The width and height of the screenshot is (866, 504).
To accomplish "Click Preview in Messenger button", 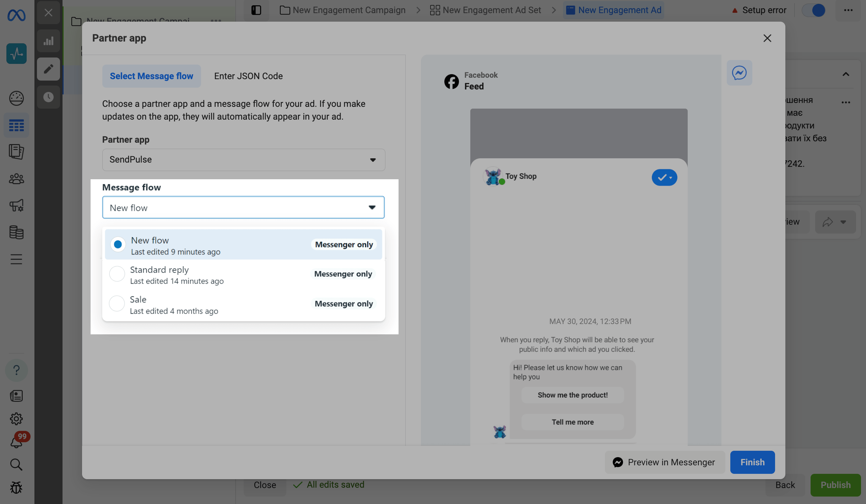I will [664, 462].
